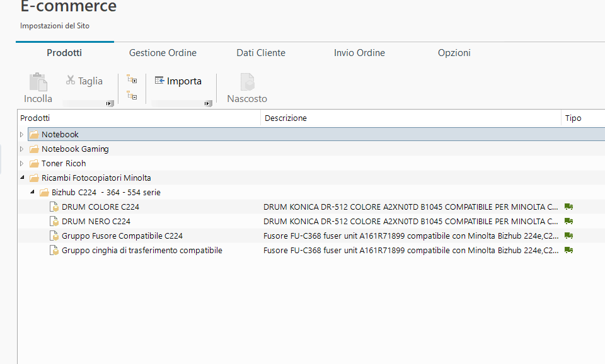605x364 pixels.
Task: Click the DRUM COLORE C224 product icon
Action: (54, 207)
